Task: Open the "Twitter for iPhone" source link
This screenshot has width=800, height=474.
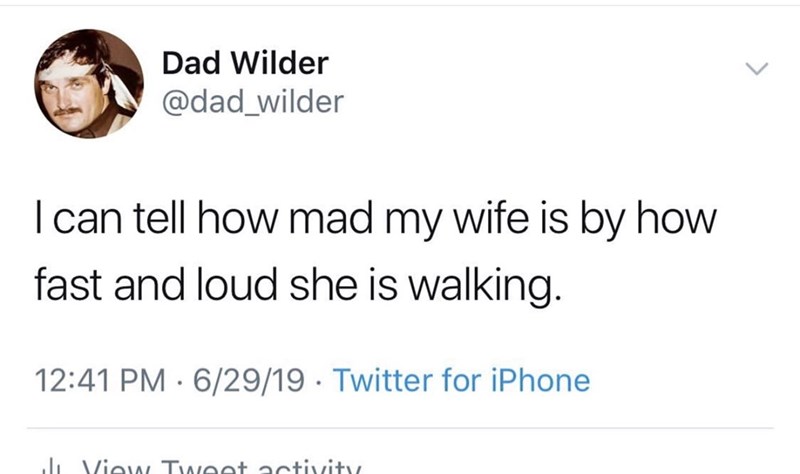Action: [x=460, y=380]
